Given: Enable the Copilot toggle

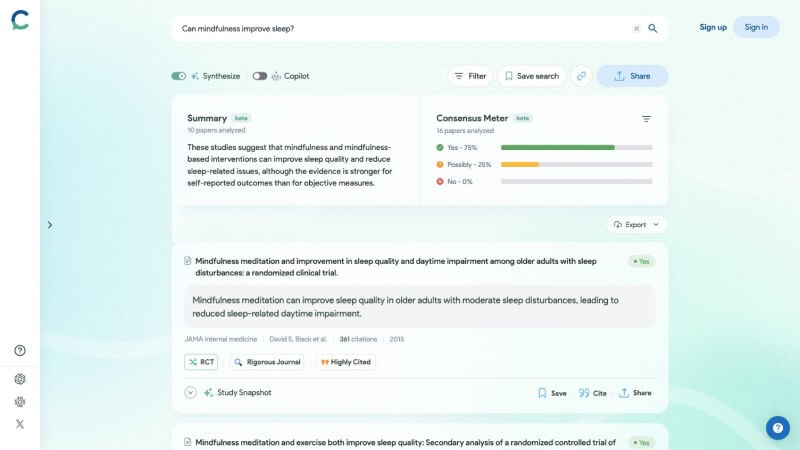Looking at the screenshot, I should point(260,76).
